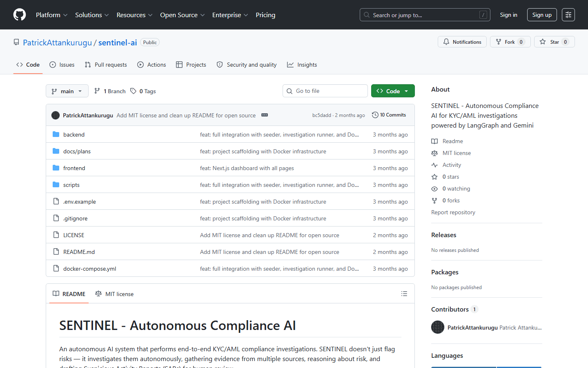Open the main branch selector dropdown
This screenshot has width=588, height=368.
[x=67, y=91]
